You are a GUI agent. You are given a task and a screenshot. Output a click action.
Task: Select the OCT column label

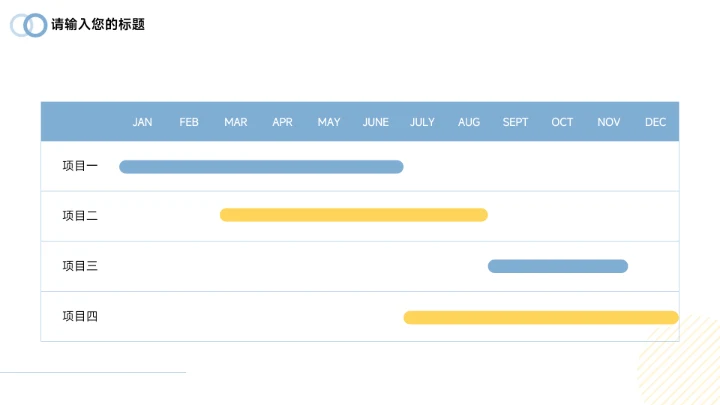(562, 122)
